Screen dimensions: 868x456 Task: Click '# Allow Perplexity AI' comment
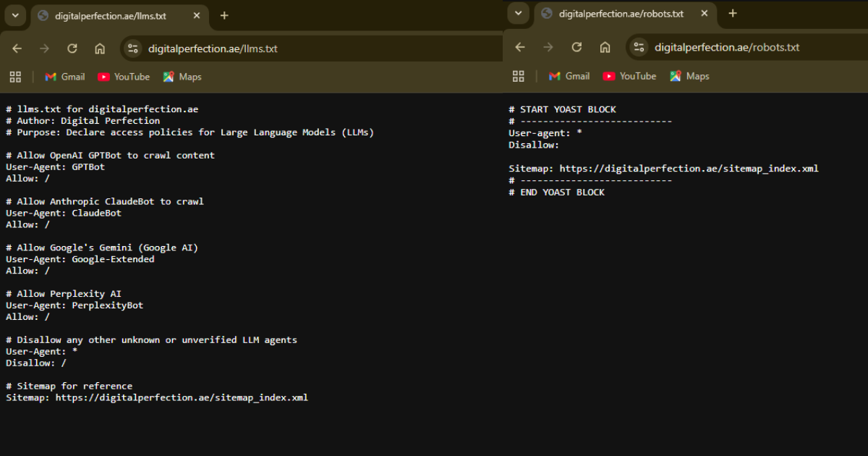click(x=64, y=294)
